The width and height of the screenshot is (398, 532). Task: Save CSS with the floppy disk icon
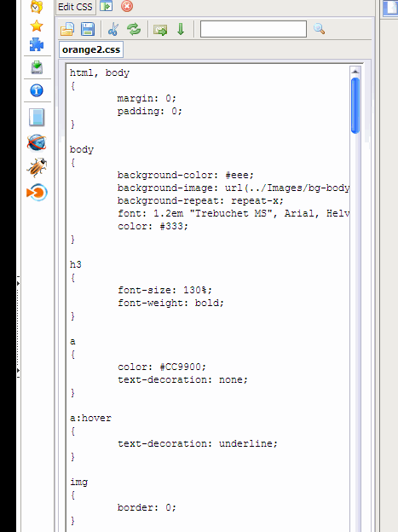[x=88, y=29]
